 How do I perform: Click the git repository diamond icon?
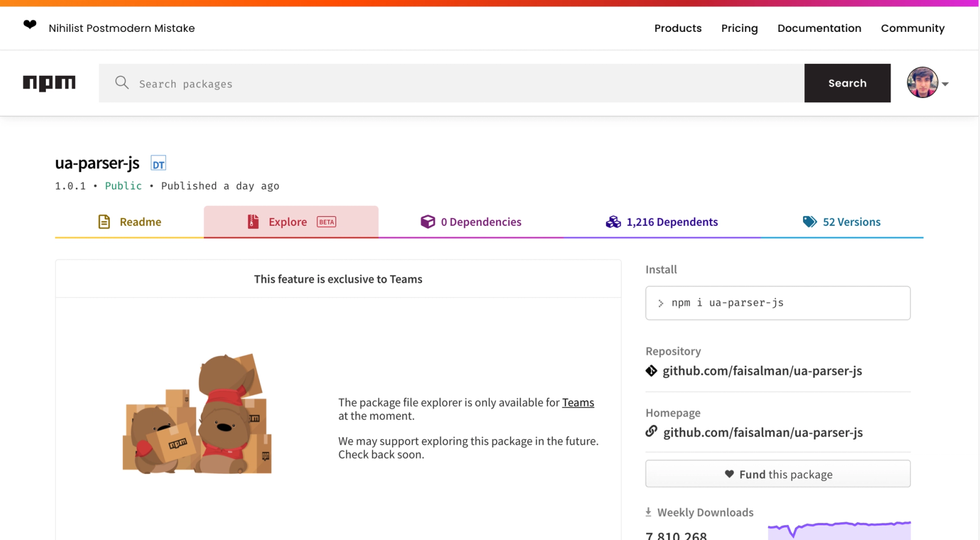(651, 370)
